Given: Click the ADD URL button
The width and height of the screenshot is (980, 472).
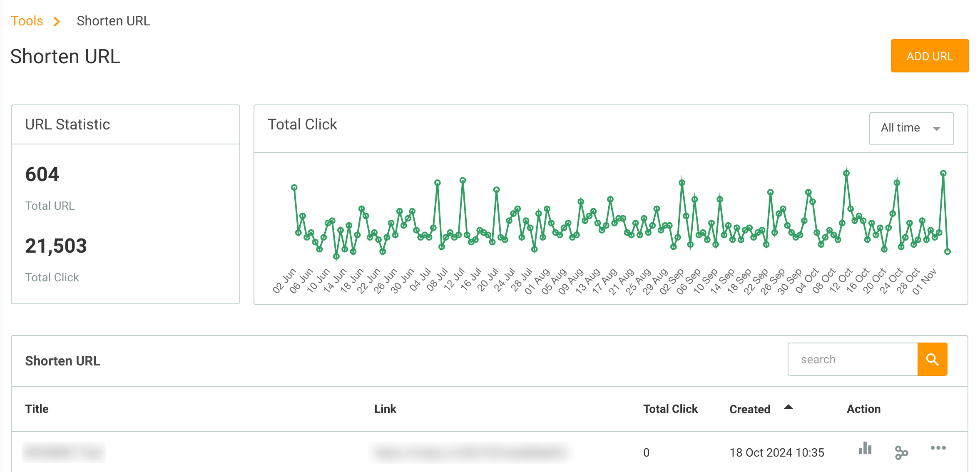Looking at the screenshot, I should 930,56.
